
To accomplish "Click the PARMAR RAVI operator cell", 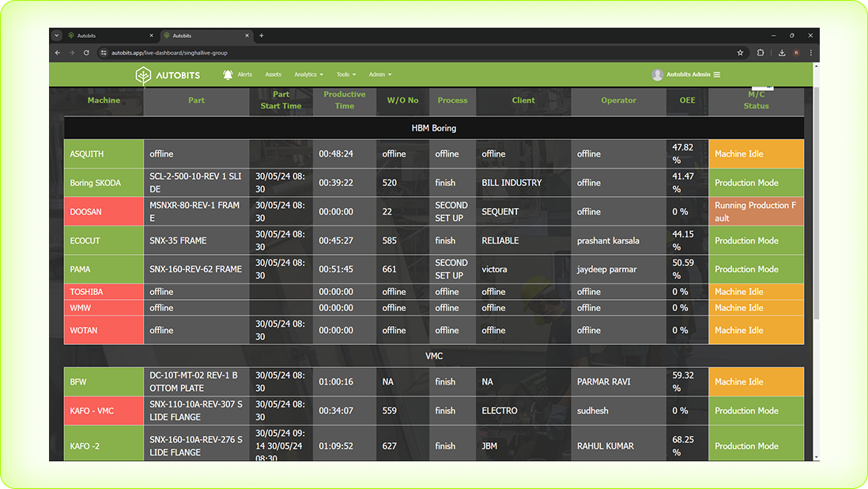I will 618,381.
